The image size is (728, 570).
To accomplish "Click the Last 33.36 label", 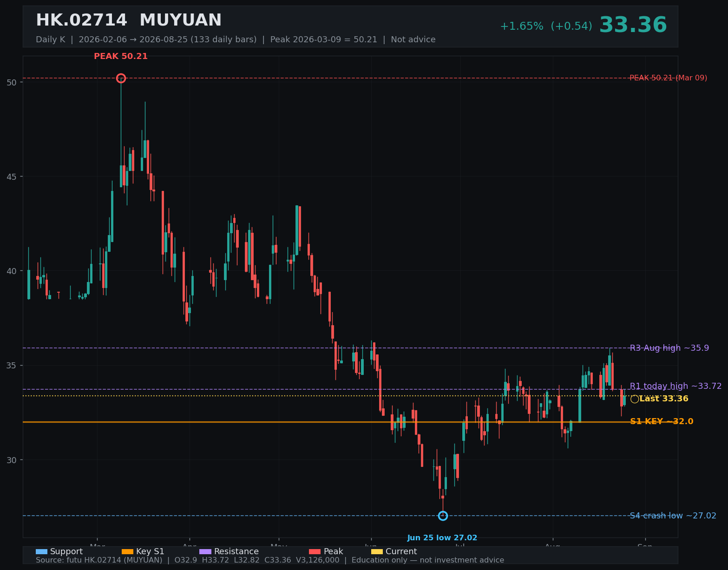I will [664, 399].
